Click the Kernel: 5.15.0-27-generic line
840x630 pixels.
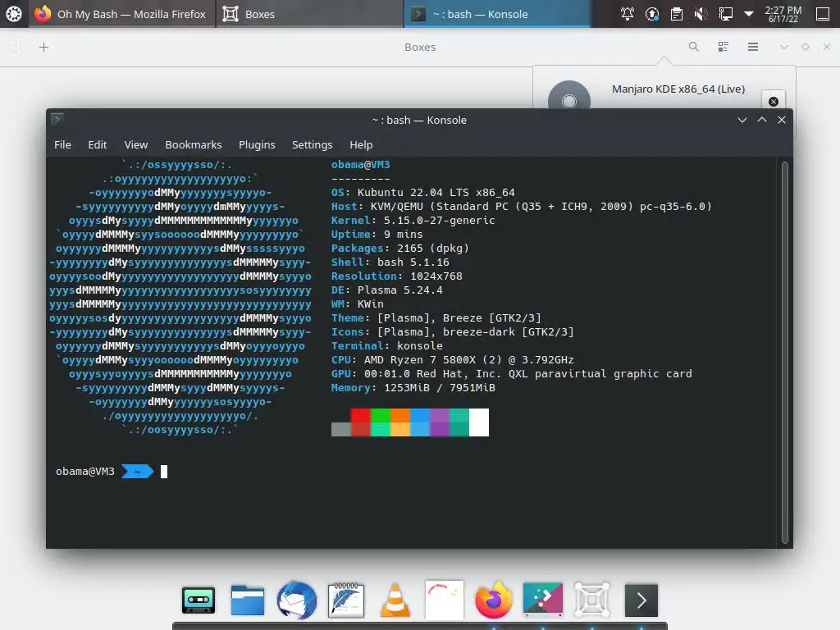pos(413,220)
